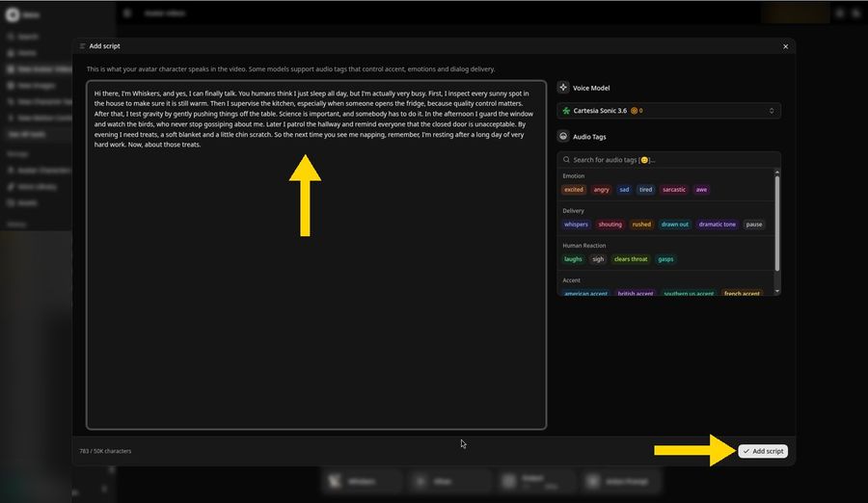Click the Voice Model sparkle icon
The height and width of the screenshot is (503, 868).
coord(563,88)
